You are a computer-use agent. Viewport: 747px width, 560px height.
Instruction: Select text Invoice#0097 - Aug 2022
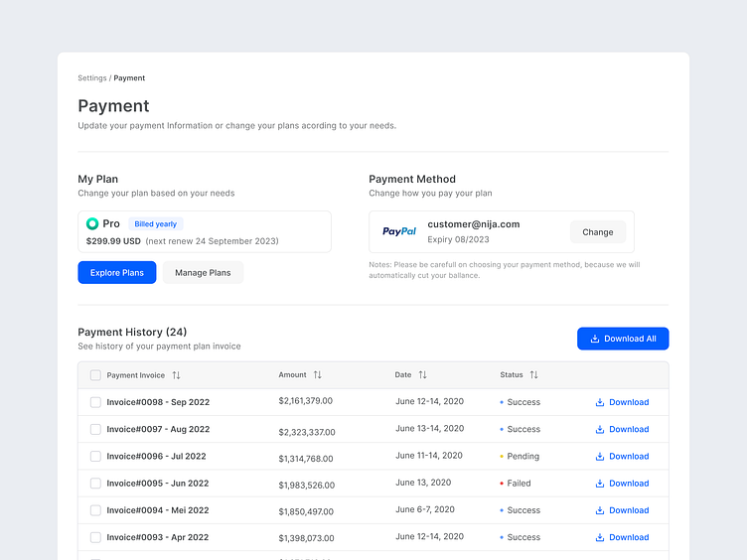tap(158, 430)
